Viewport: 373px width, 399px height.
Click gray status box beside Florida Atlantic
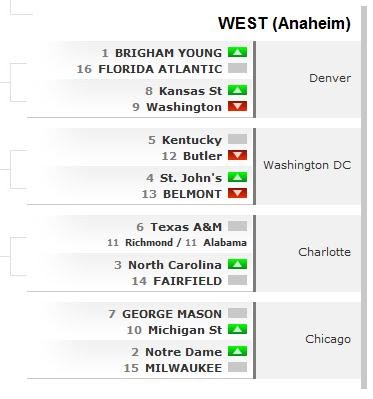pos(237,68)
